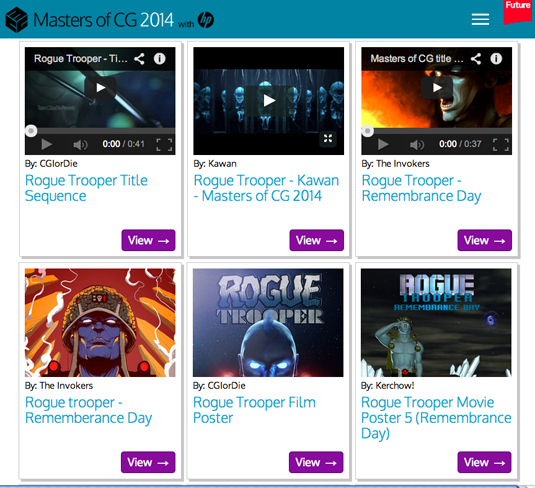The width and height of the screenshot is (535, 488).
Task: Click the 'By: Kerchow!' author text
Action: point(388,386)
